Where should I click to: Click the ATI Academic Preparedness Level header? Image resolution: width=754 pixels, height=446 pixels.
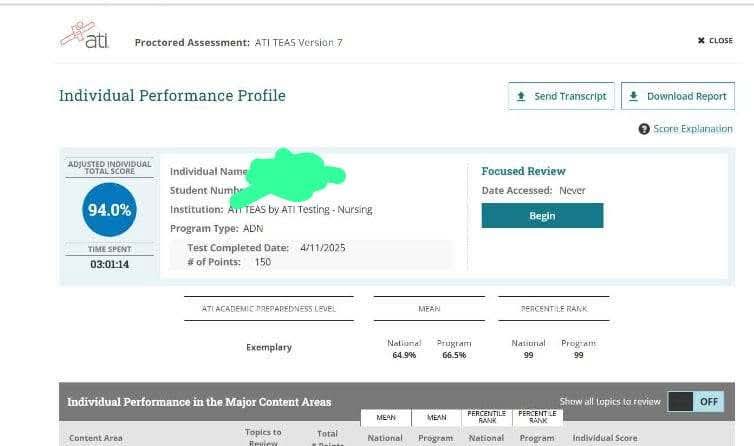[x=268, y=309]
